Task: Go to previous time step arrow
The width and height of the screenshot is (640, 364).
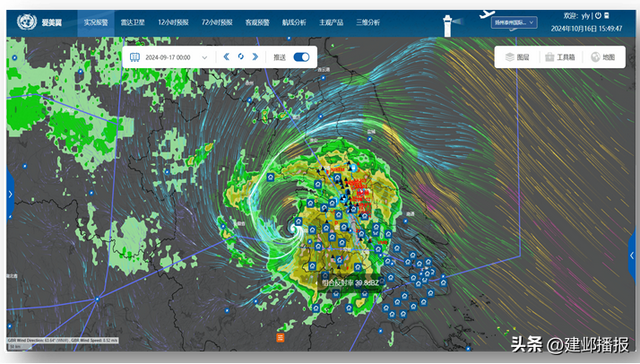Action: (x=227, y=57)
